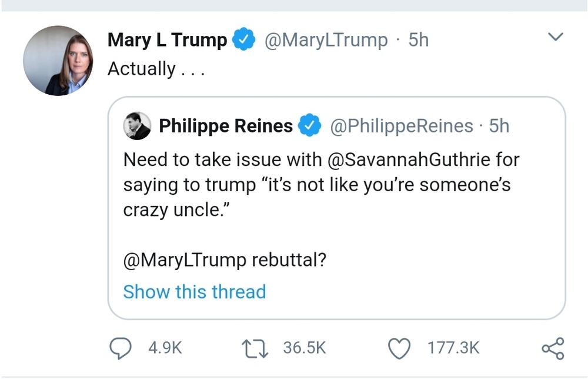Image resolution: width=588 pixels, height=379 pixels.
Task: Click the Show this thread link
Action: pyautogui.click(x=195, y=291)
